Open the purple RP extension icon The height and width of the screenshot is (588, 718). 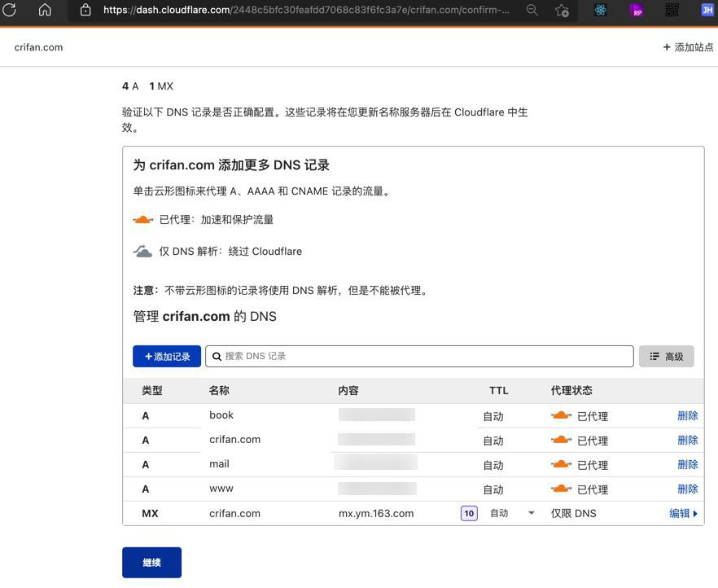pyautogui.click(x=637, y=10)
